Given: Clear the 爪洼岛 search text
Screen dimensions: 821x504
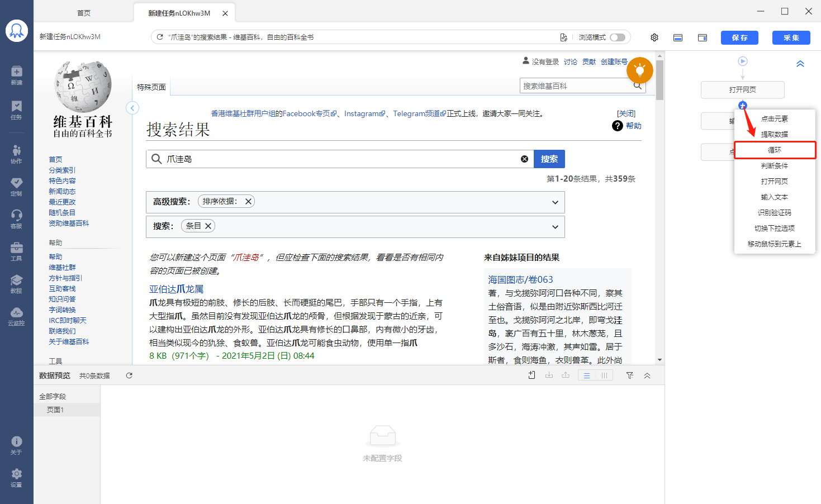Looking at the screenshot, I should point(524,159).
